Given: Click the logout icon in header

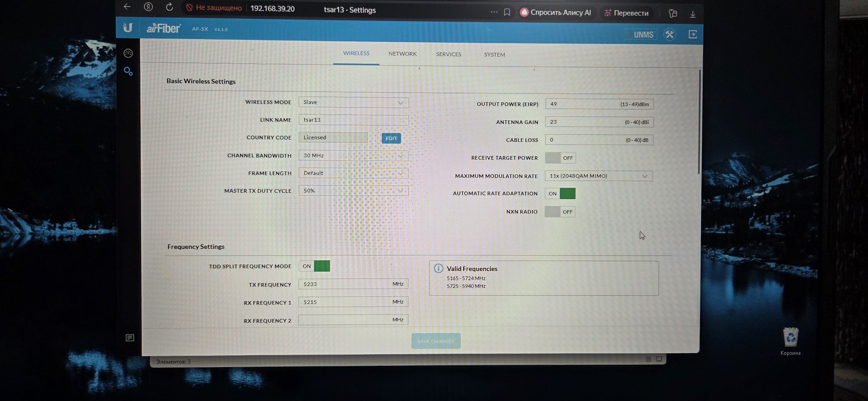Looking at the screenshot, I should point(692,34).
